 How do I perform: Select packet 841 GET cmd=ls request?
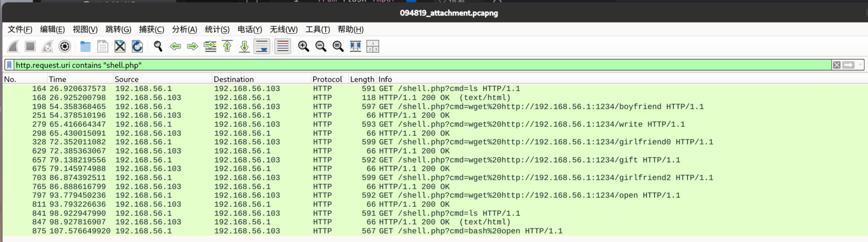pos(435,213)
